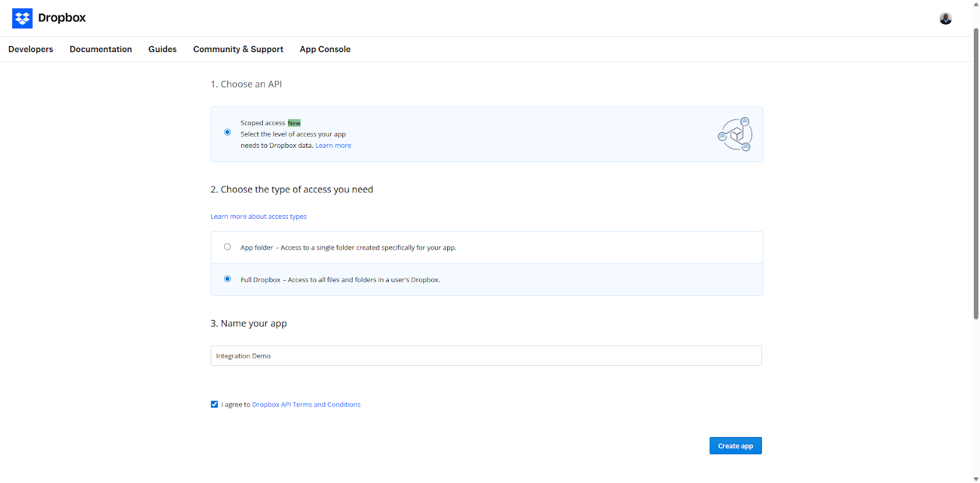This screenshot has width=980, height=483.
Task: Open the Developers menu item
Action: [31, 49]
